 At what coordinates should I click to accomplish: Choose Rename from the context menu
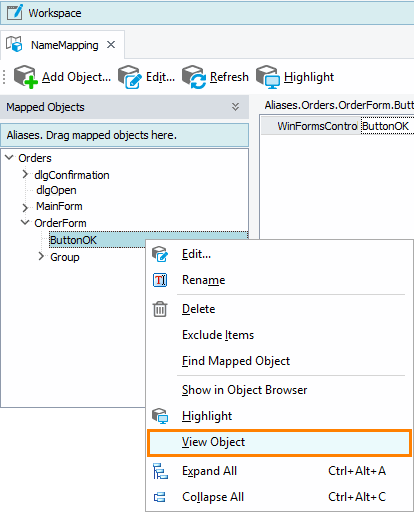coord(203,280)
